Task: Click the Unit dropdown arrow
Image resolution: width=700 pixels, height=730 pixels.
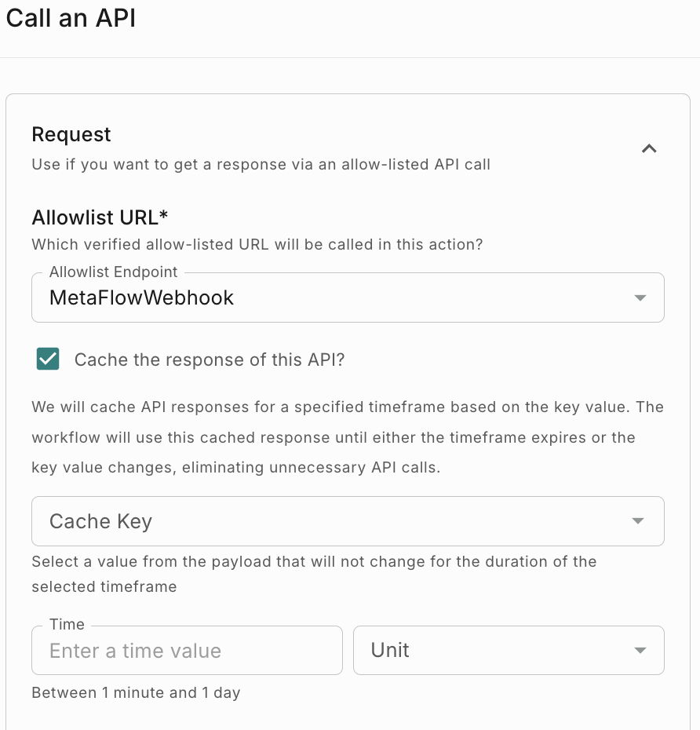Action: click(640, 651)
